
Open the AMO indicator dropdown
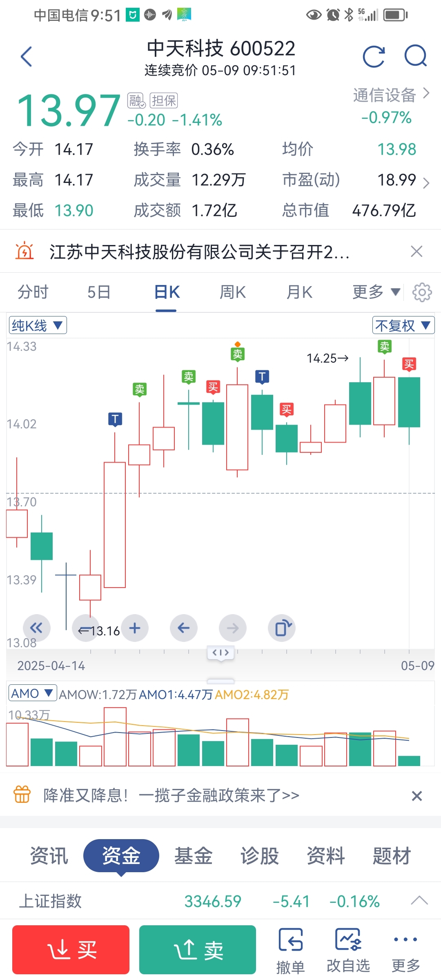[x=33, y=693]
